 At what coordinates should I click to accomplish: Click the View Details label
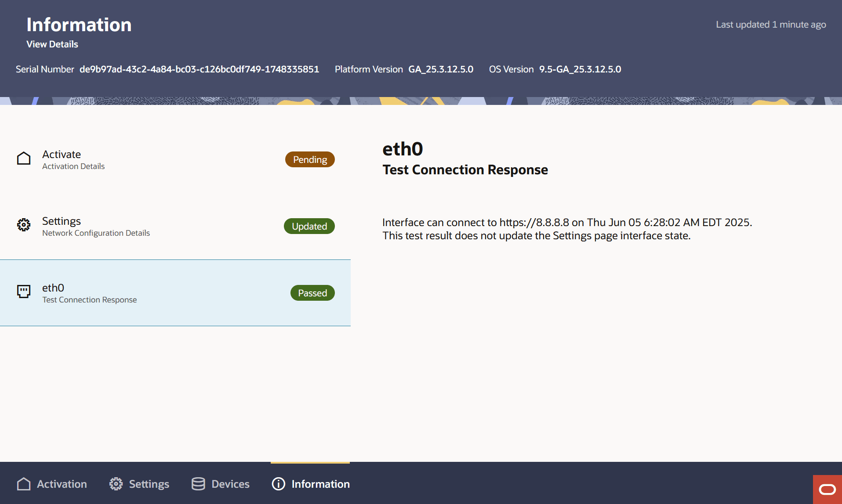click(52, 44)
